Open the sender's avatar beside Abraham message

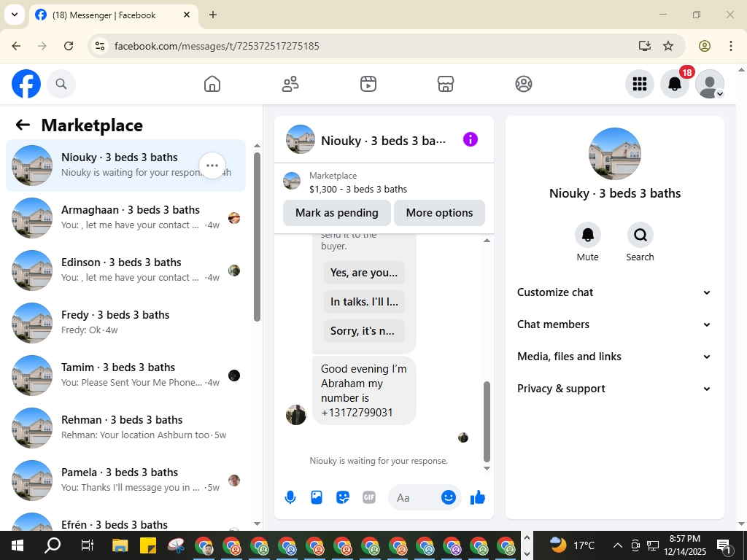click(x=296, y=415)
